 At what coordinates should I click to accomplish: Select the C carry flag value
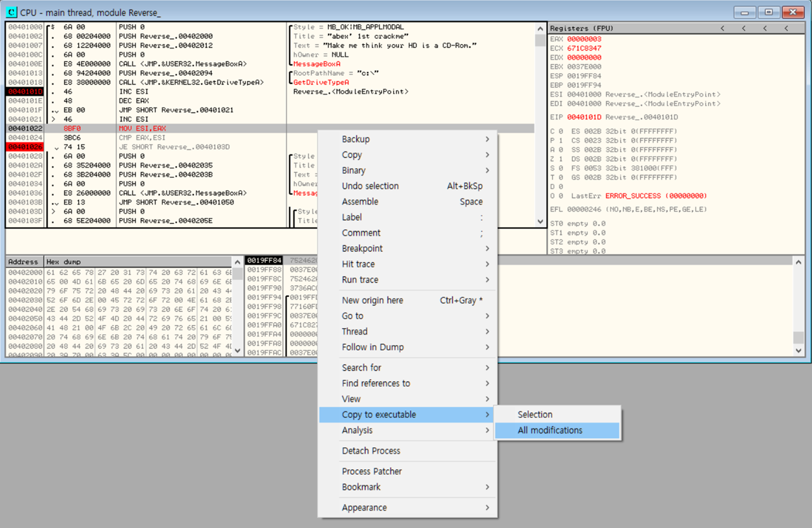(x=561, y=131)
